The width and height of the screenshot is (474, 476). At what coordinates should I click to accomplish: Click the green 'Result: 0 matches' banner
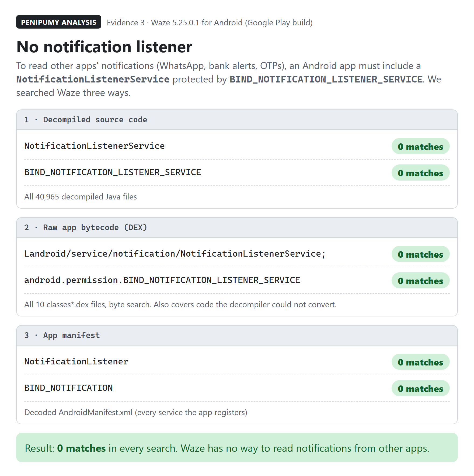(x=237, y=447)
